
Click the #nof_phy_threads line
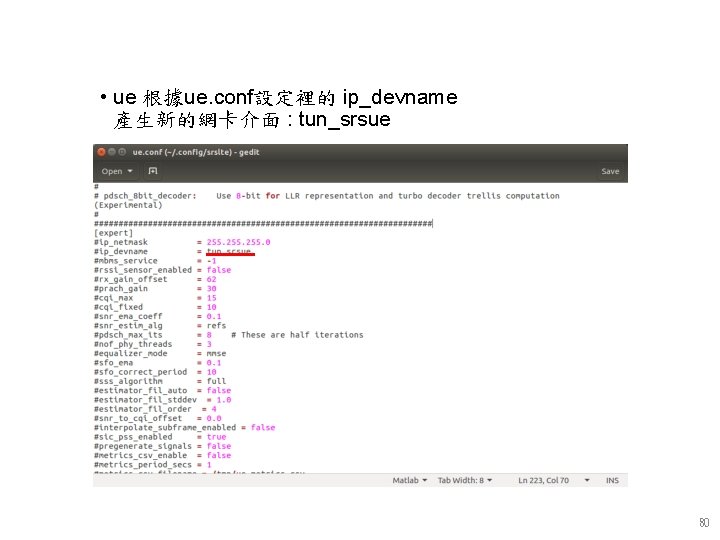(x=152, y=344)
